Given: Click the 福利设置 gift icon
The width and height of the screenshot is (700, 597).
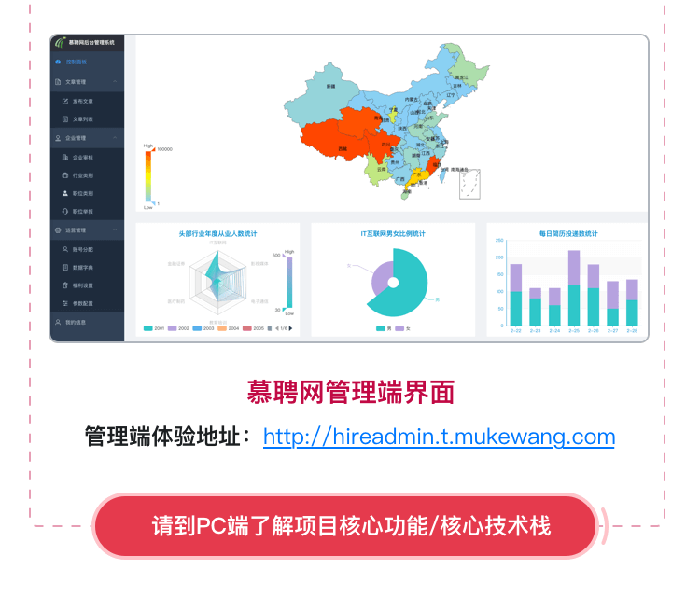Looking at the screenshot, I should point(65,285).
